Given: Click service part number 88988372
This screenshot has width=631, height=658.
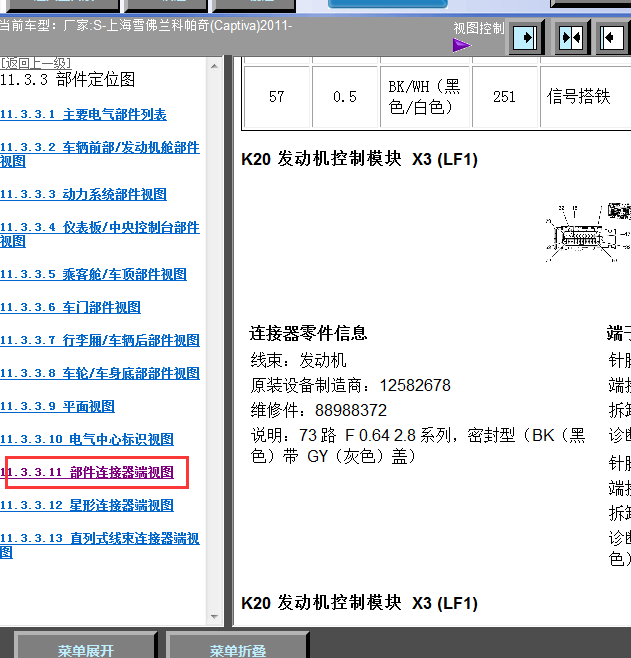Looking at the screenshot, I should pos(351,410).
